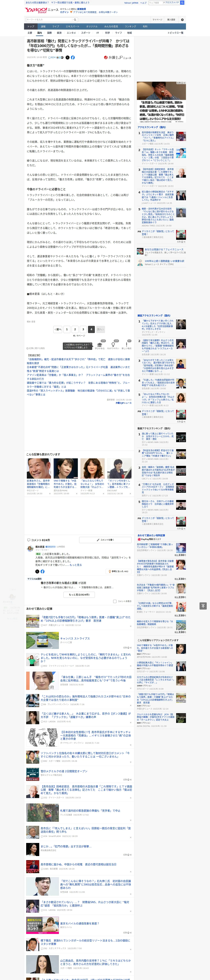Select the 速報 navigation tab
The image size is (210, 980).
tap(43, 27)
